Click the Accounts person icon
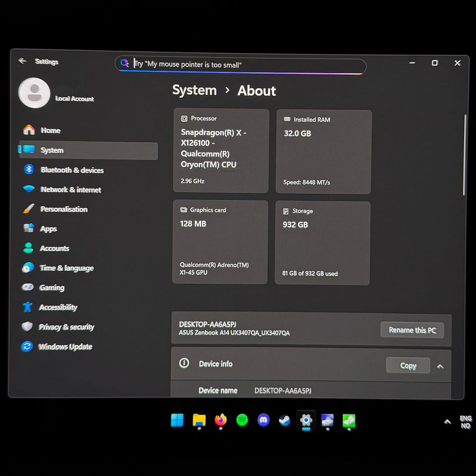This screenshot has height=476, width=476. point(28,248)
